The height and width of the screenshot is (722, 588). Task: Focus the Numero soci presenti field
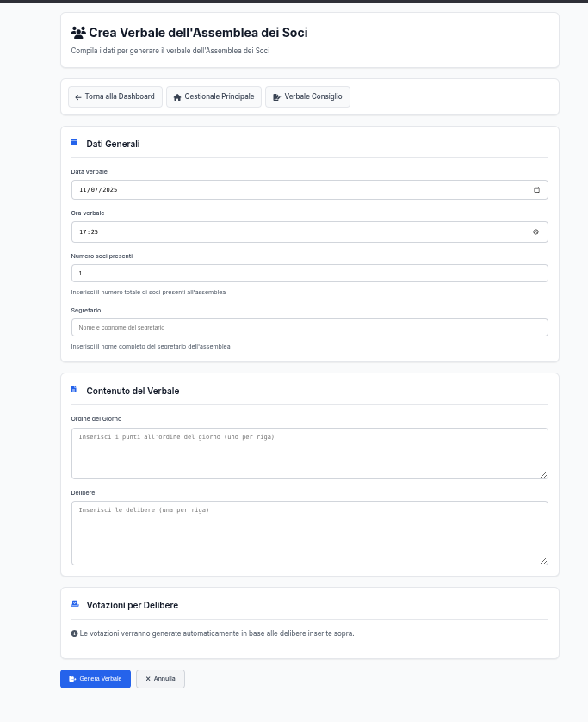pyautogui.click(x=310, y=273)
